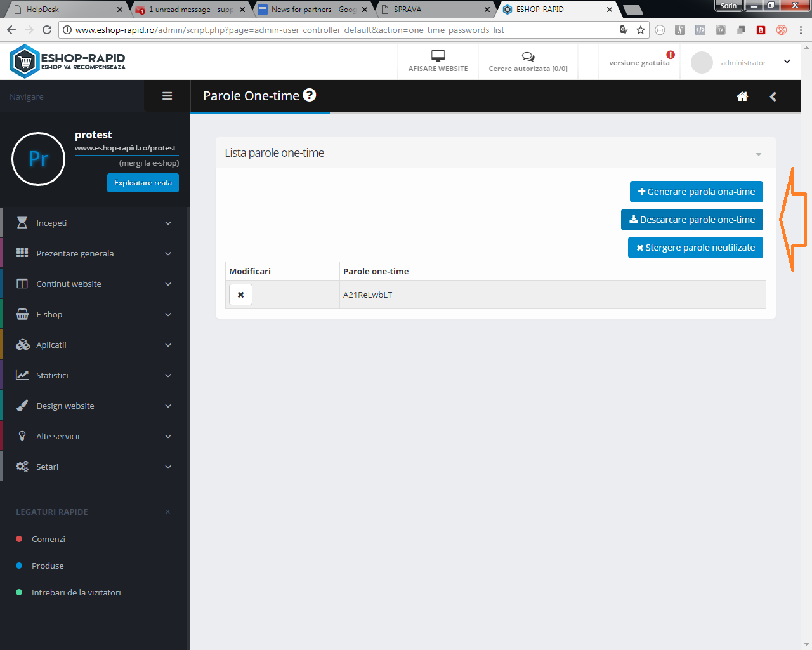Screen dimensions: 812x650
Task: Open the Comenzi quick link
Action: pos(48,539)
